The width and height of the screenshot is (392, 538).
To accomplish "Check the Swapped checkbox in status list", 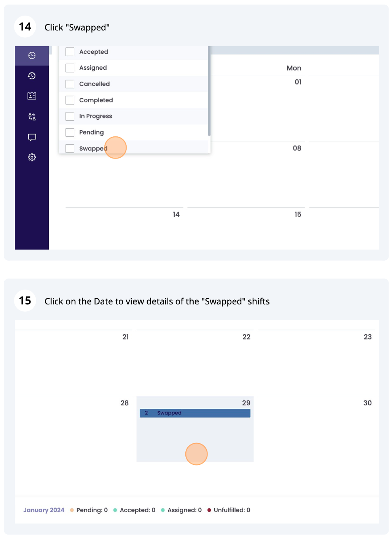I will (70, 148).
